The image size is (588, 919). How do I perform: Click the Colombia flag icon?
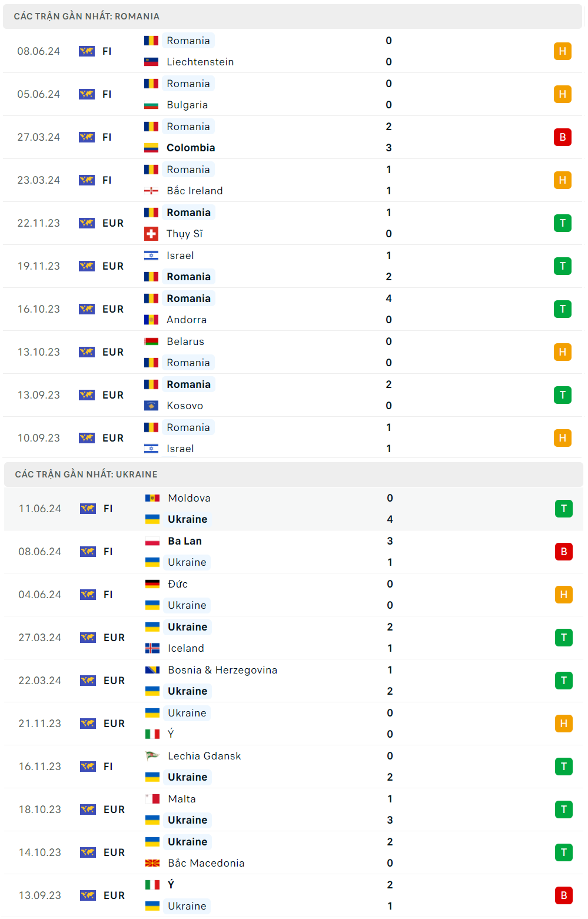pos(151,148)
